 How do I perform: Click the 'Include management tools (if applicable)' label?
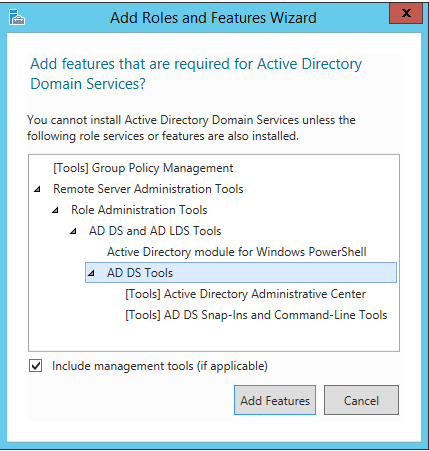click(x=160, y=366)
